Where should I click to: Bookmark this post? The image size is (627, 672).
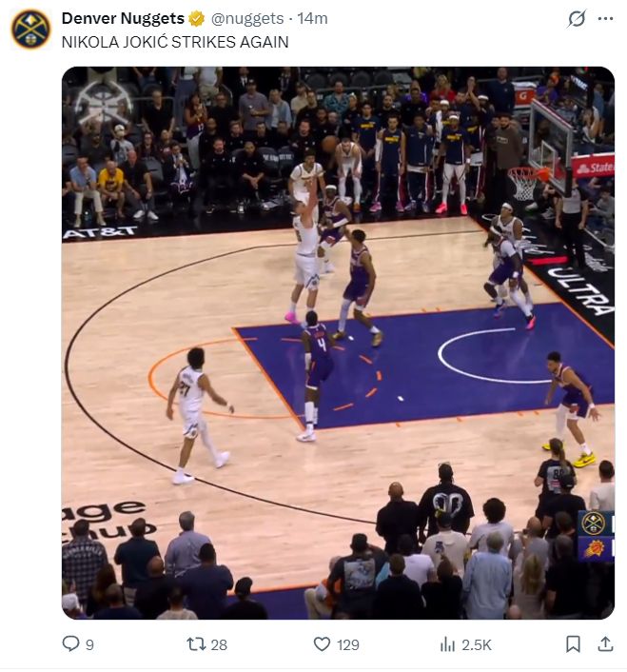point(573,644)
